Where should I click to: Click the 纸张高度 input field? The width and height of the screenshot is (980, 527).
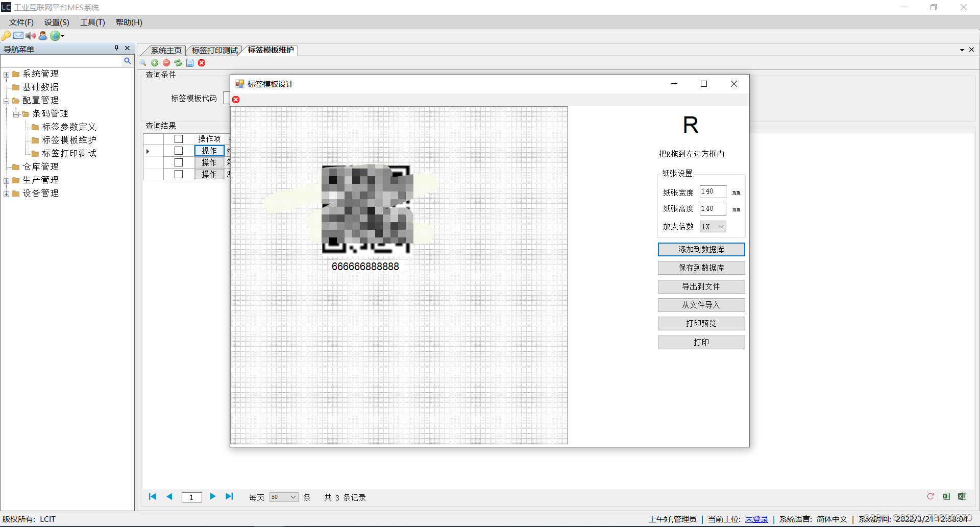(x=713, y=209)
